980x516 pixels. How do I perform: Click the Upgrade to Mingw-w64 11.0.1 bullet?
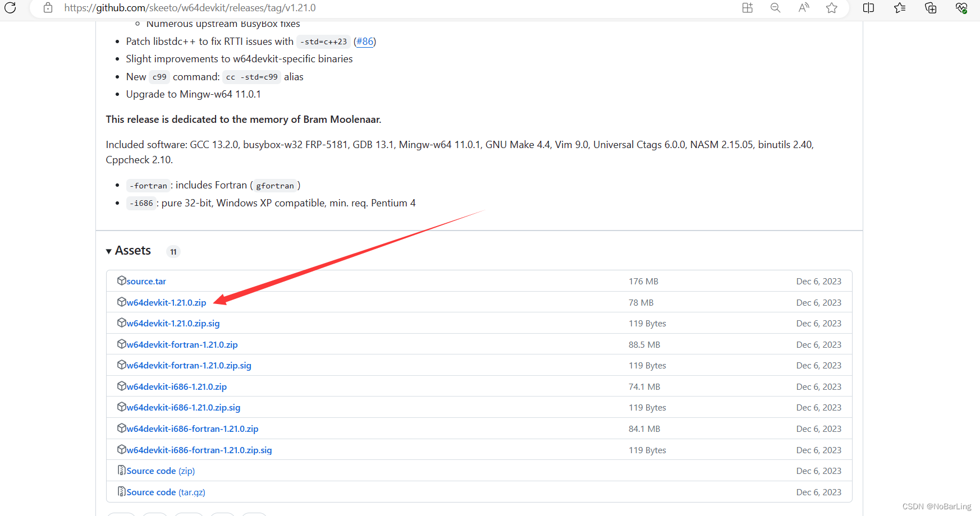click(x=194, y=94)
